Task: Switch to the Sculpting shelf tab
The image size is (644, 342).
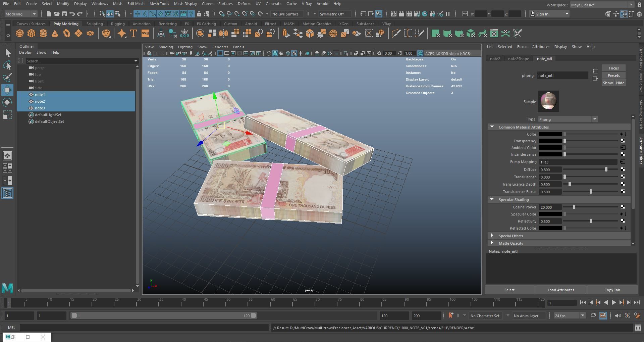Action: pyautogui.click(x=95, y=24)
